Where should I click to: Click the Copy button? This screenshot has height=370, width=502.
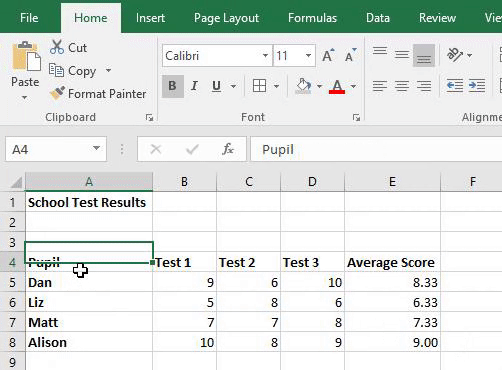pos(73,70)
